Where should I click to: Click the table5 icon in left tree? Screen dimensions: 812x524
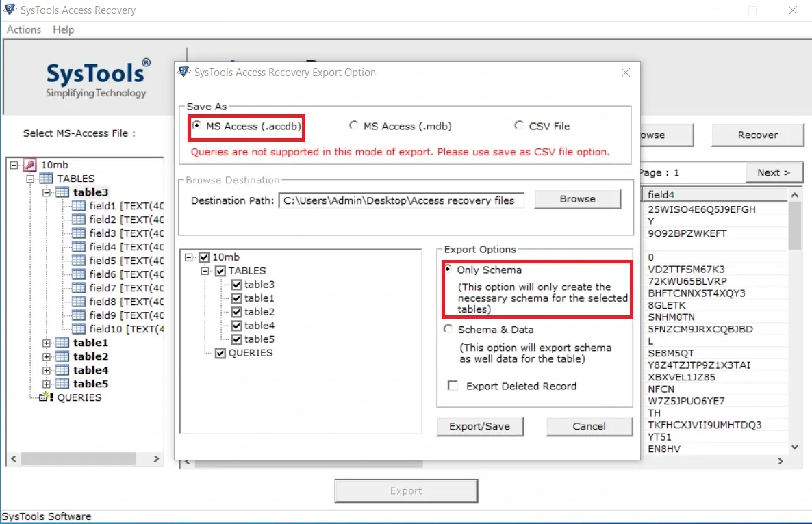[62, 384]
